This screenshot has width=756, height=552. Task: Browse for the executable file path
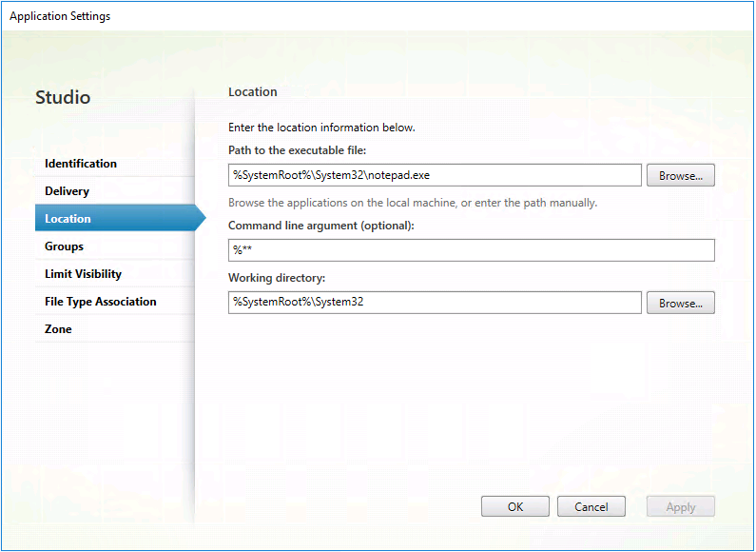click(x=680, y=176)
